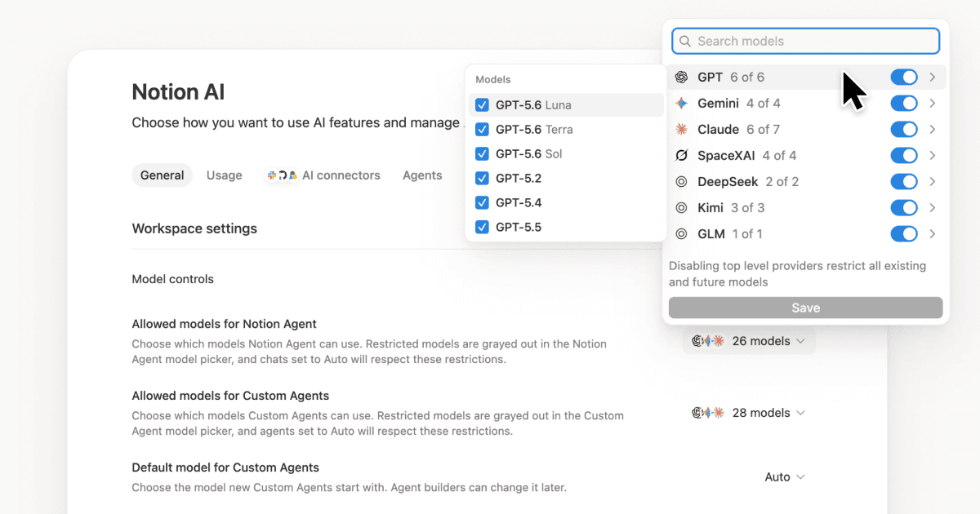This screenshot has width=980, height=514.
Task: Click the "Workspace settings" heading
Action: pos(194,228)
